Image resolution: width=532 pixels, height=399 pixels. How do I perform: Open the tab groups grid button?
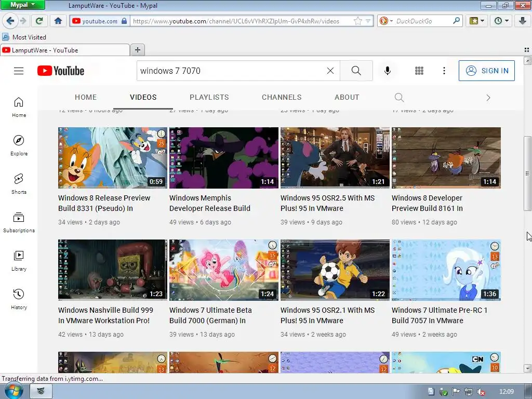pos(527,50)
